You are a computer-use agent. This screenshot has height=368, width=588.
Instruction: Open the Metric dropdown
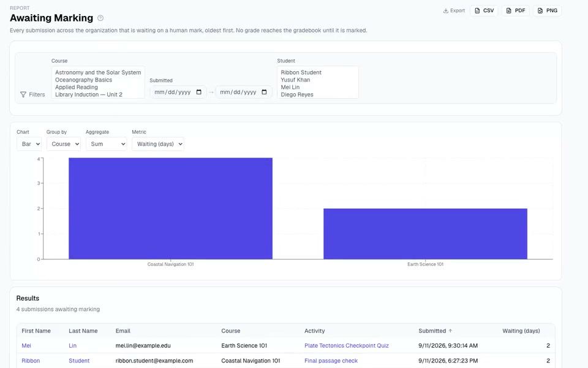pos(158,144)
